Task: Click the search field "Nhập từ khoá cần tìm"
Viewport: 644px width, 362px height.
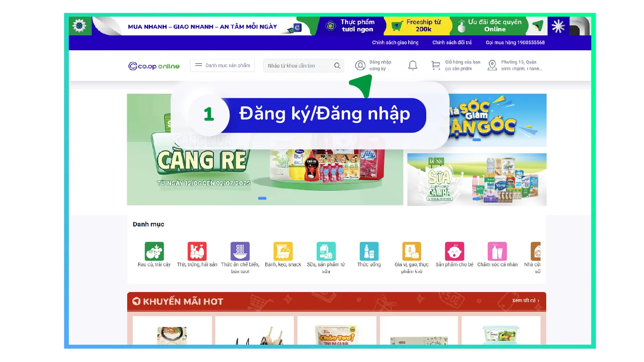Action: [298, 66]
